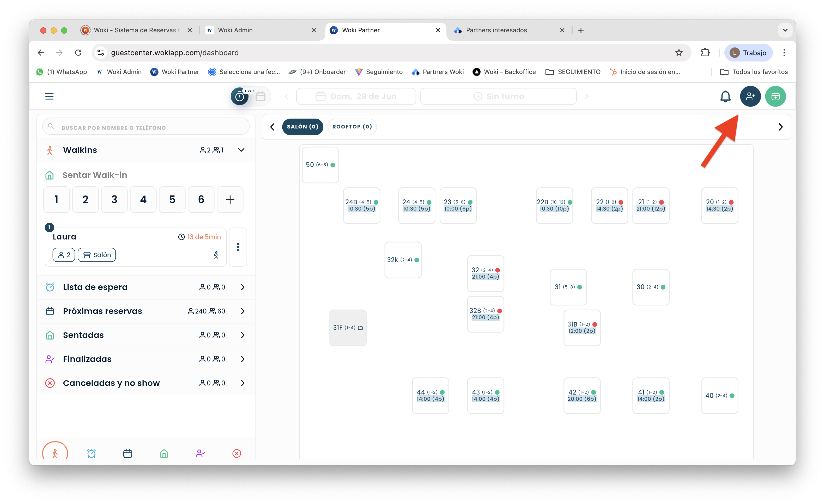
Task: Click the plus button for more guests
Action: [x=230, y=199]
